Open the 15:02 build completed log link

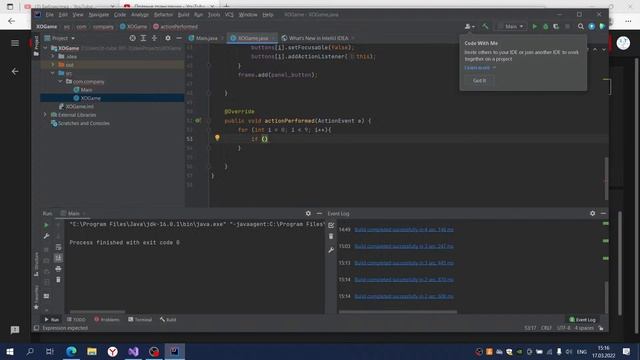[404, 246]
